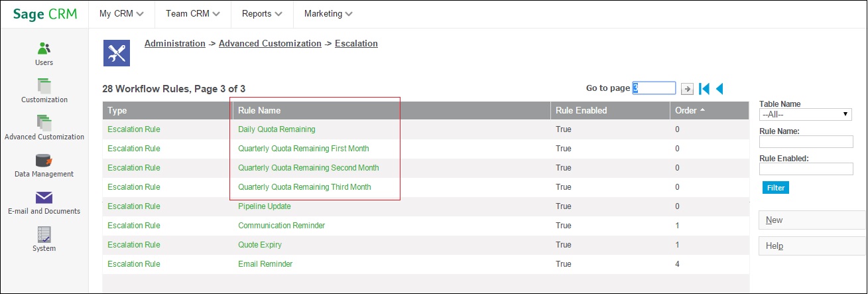The image size is (868, 294).
Task: Open the Data Management database icon
Action: 44,160
